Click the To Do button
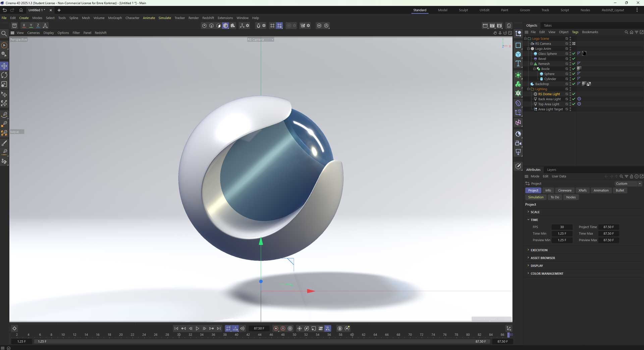 [x=554, y=197]
